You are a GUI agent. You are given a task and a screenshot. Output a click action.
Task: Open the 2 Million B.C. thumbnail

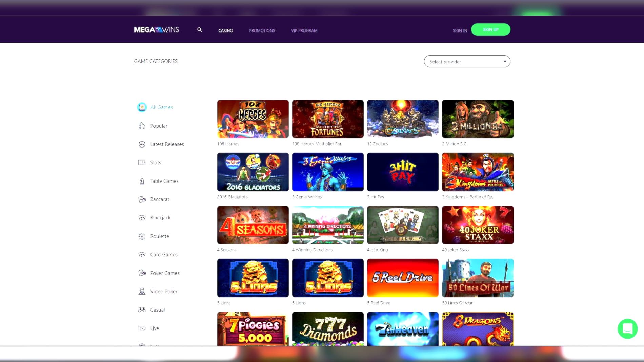pos(478,119)
